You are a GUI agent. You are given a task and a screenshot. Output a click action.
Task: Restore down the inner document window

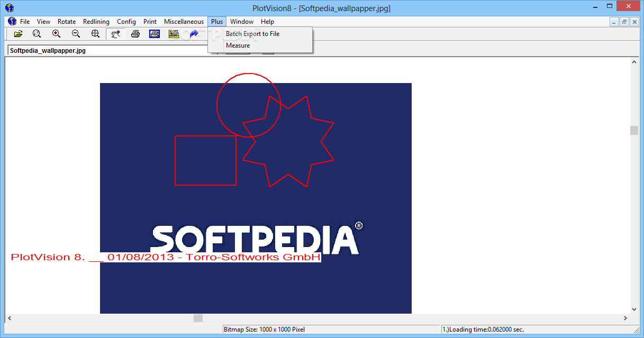pos(624,22)
